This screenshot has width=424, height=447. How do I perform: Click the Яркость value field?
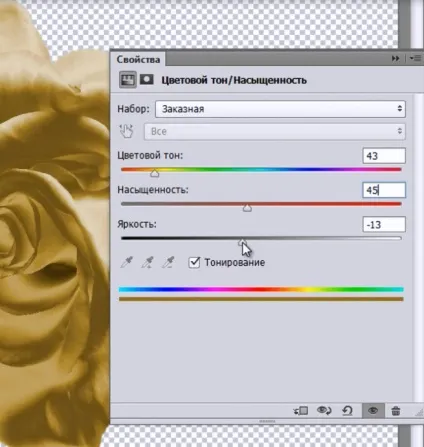click(x=384, y=224)
